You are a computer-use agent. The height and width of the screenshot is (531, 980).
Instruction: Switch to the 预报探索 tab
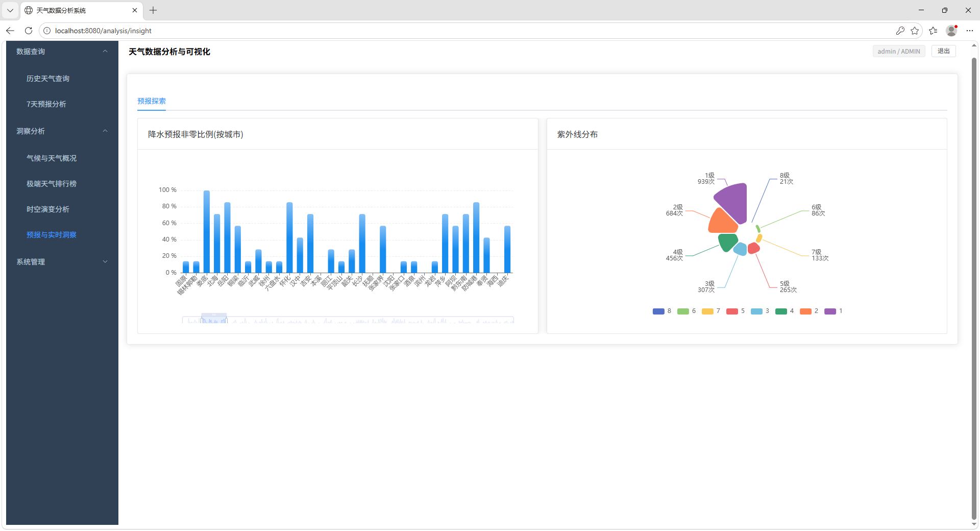[x=152, y=101]
